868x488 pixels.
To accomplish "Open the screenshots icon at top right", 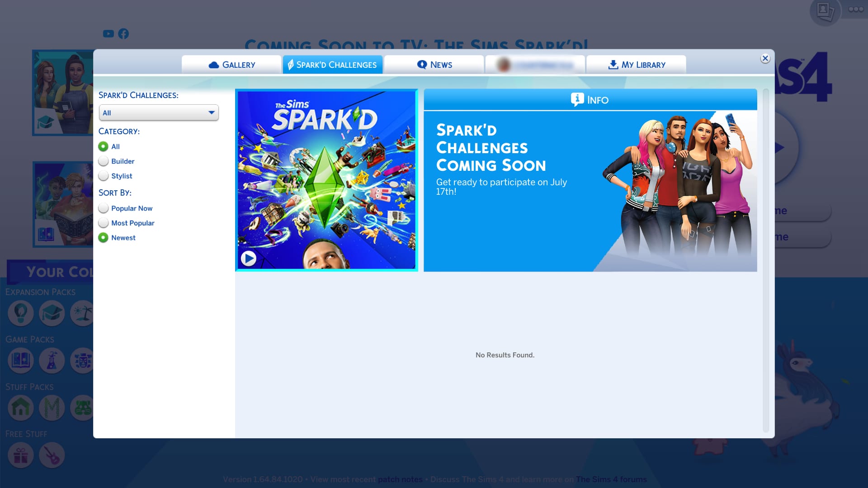I will tap(825, 11).
